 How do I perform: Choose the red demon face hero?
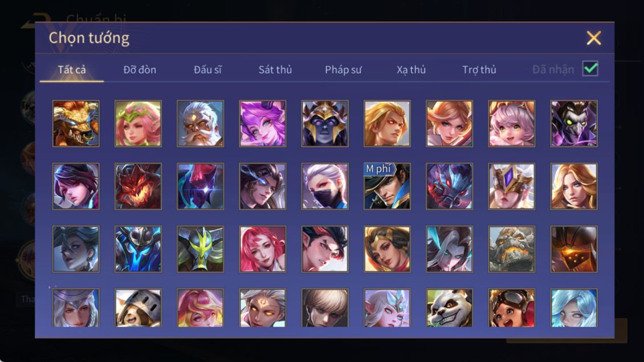[138, 186]
